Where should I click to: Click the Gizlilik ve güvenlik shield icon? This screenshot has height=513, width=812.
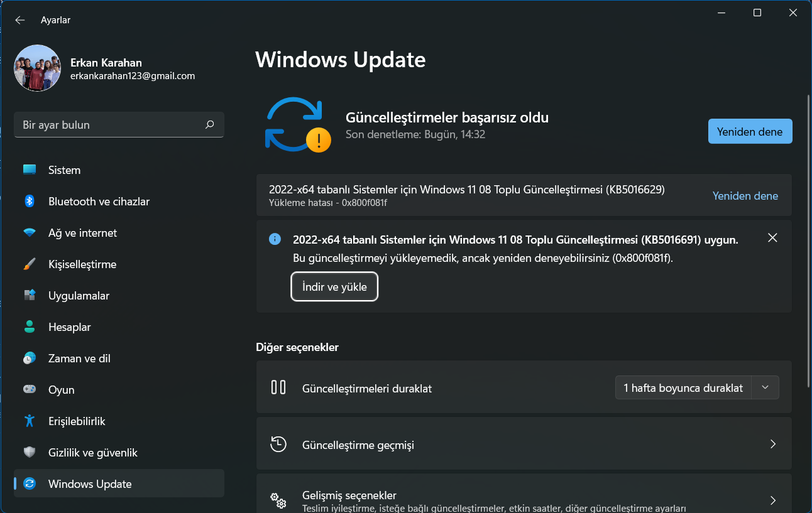30,453
